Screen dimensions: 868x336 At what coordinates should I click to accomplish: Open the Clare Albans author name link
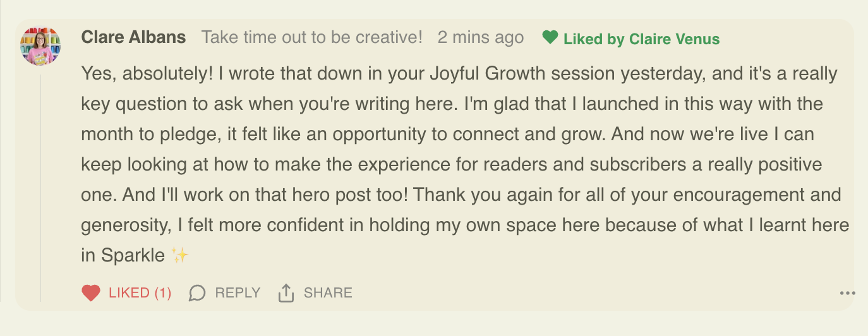(133, 37)
